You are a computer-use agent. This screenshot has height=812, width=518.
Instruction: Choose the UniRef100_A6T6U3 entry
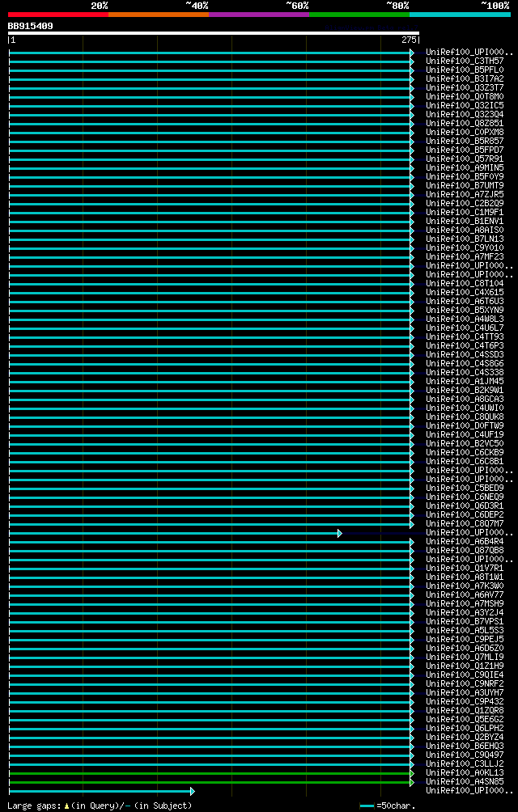pos(465,302)
